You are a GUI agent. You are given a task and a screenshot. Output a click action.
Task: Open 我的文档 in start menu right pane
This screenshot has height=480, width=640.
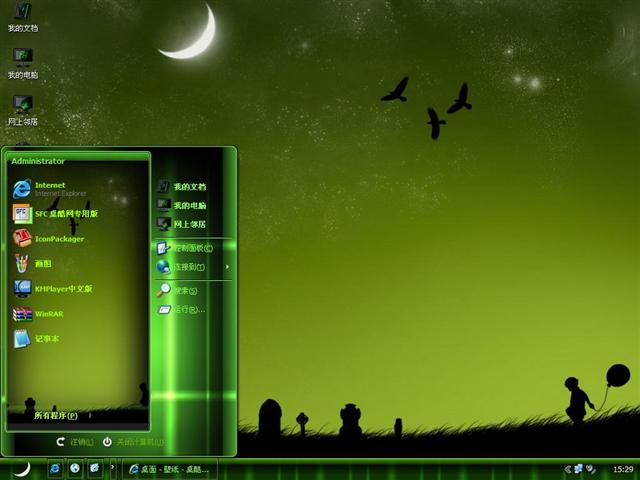(x=182, y=187)
